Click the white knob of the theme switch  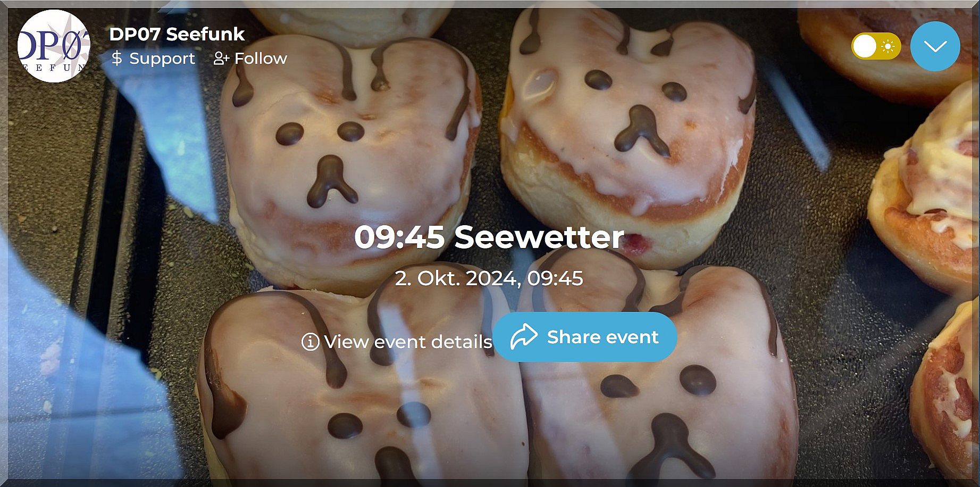865,47
